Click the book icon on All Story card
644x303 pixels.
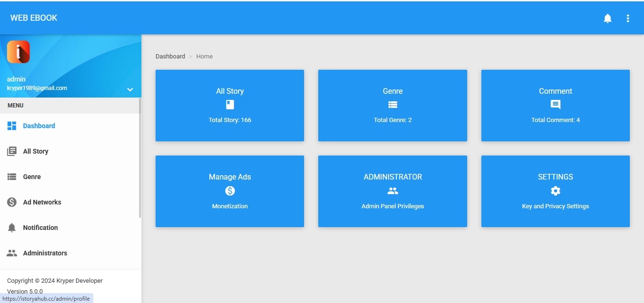(230, 105)
